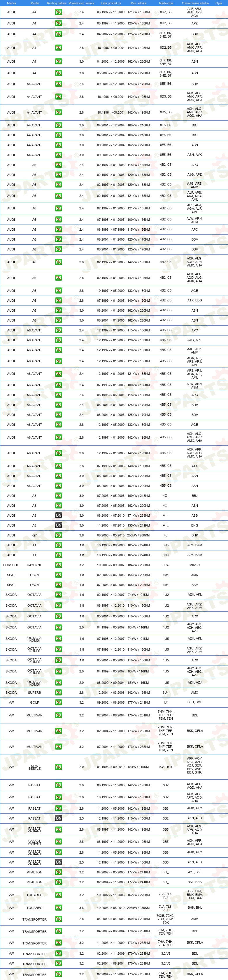228x980 pixels.
Task: Select the ASN, AVK engine code cell
Action: [194, 155]
